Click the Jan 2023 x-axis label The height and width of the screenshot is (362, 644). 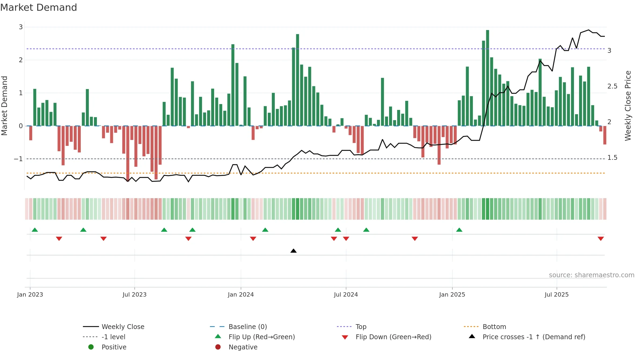[30, 294]
